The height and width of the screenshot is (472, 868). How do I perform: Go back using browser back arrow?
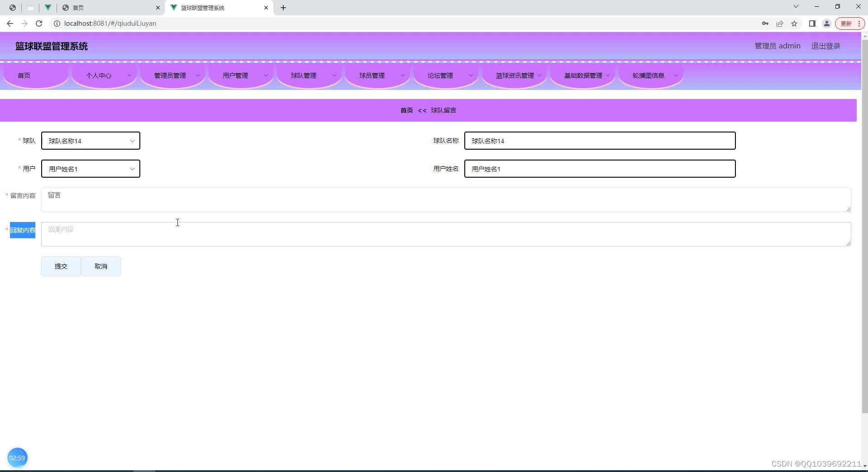point(10,24)
